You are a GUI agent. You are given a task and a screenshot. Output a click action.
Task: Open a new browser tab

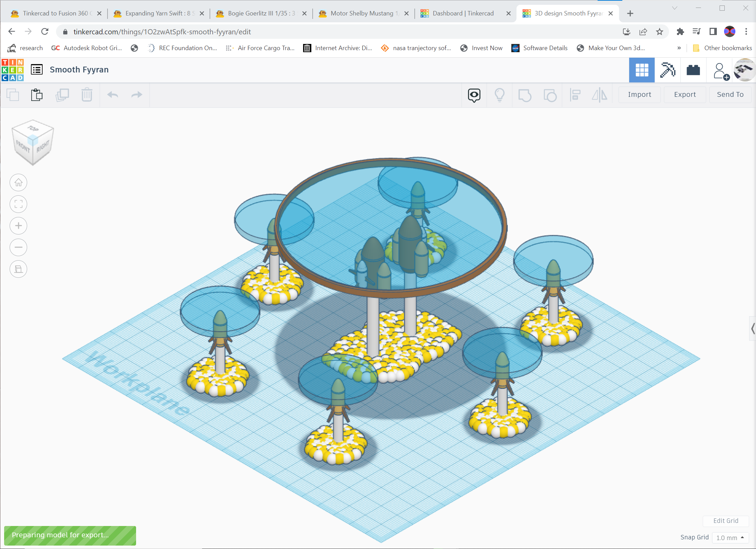(630, 13)
